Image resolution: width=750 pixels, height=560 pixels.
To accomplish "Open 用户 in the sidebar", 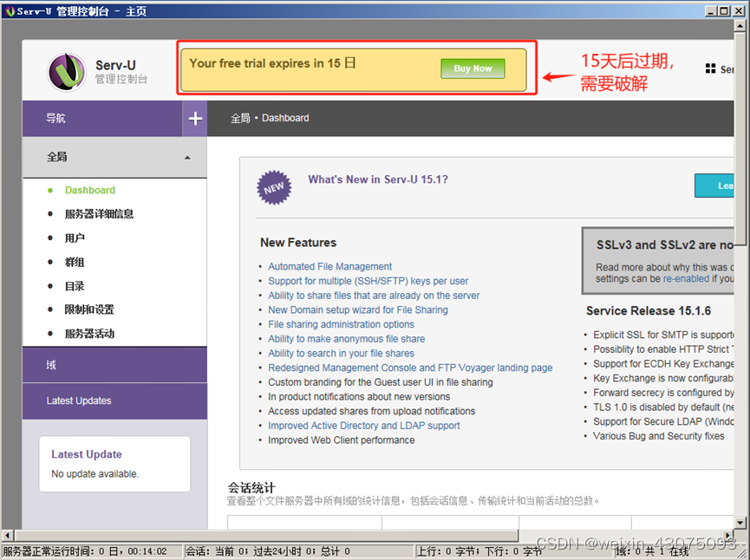I will 75,238.
